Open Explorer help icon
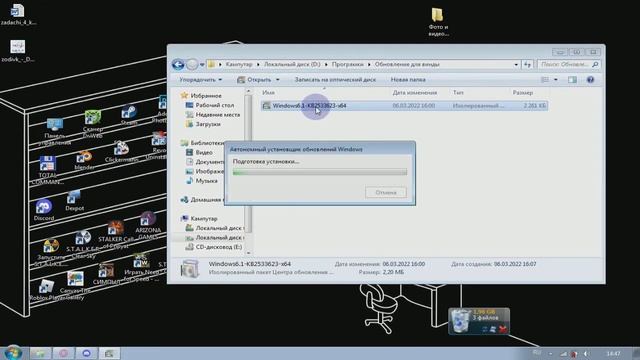The width and height of the screenshot is (640, 360). click(x=590, y=80)
